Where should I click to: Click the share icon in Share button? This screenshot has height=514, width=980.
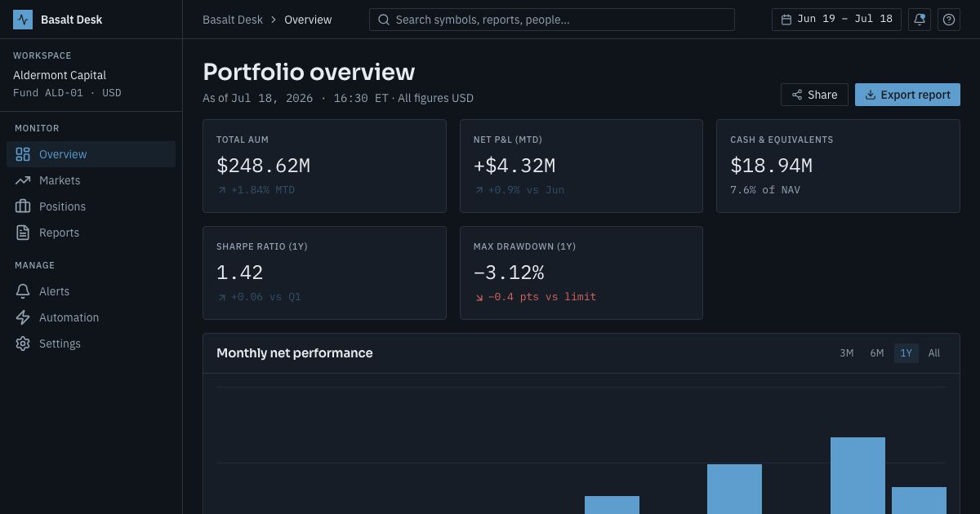pos(797,95)
